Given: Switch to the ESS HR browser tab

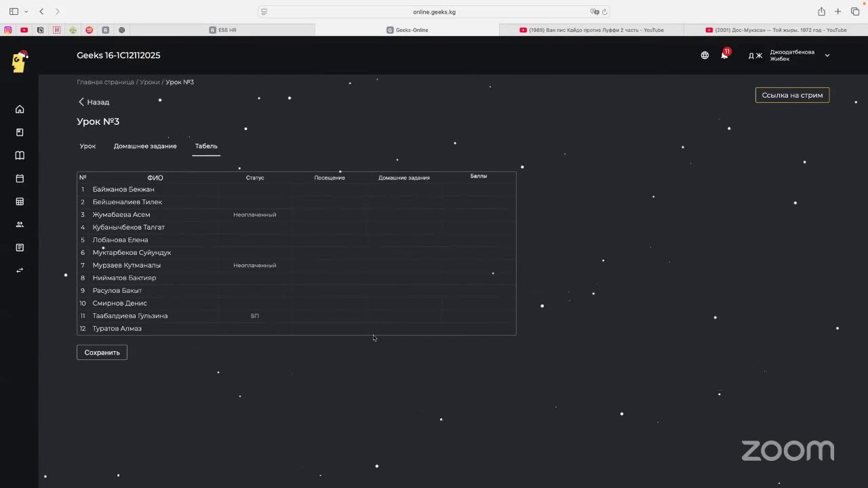Looking at the screenshot, I should [x=223, y=30].
